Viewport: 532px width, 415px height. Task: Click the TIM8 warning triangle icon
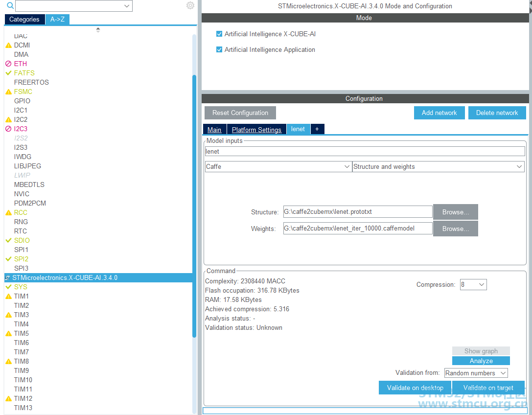[8, 361]
